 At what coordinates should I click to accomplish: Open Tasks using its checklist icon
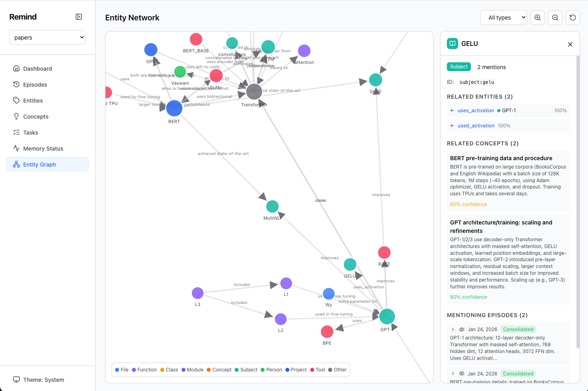point(16,132)
